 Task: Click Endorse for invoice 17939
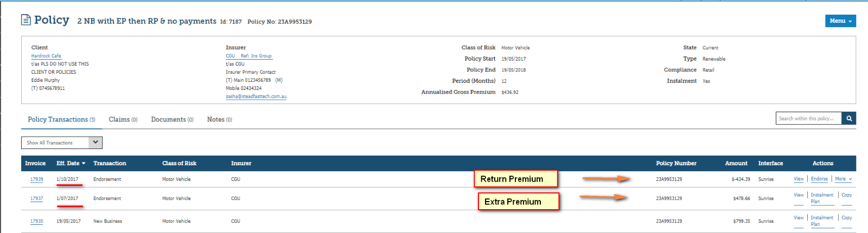(x=819, y=179)
